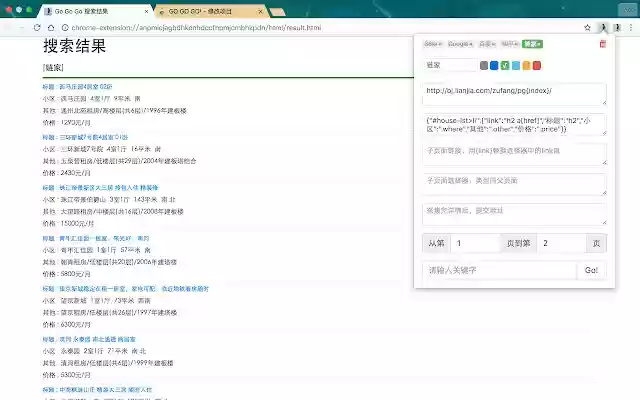Click the 小区 row showing 3室1厅 143平米
640x400 pixels.
[109, 200]
